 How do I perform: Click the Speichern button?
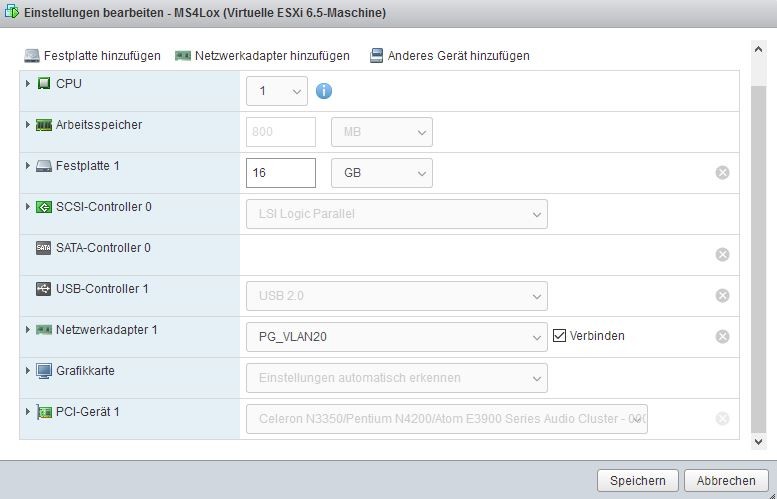[638, 481]
